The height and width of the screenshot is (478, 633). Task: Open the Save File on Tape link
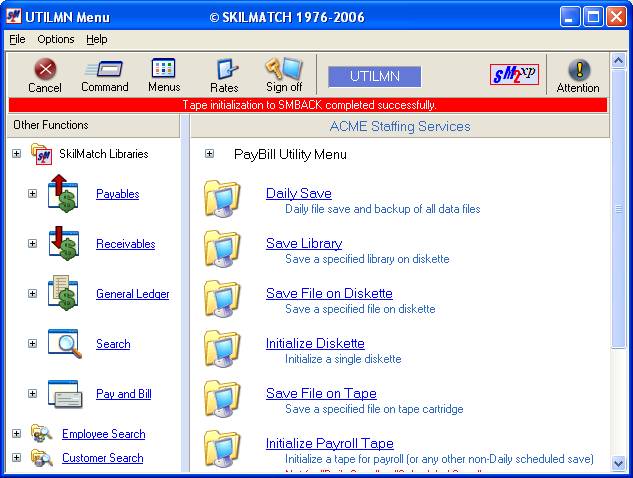(321, 394)
